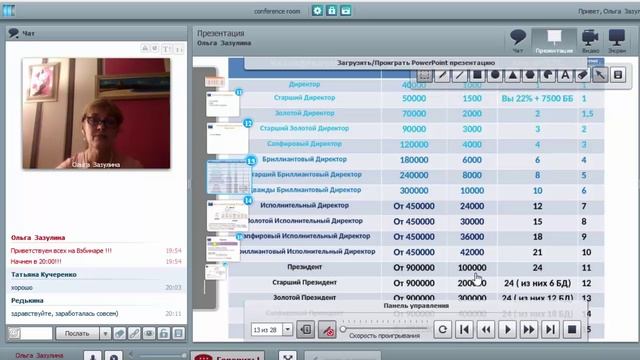The height and width of the screenshot is (360, 640).
Task: Switch to the Чат tab
Action: click(518, 41)
